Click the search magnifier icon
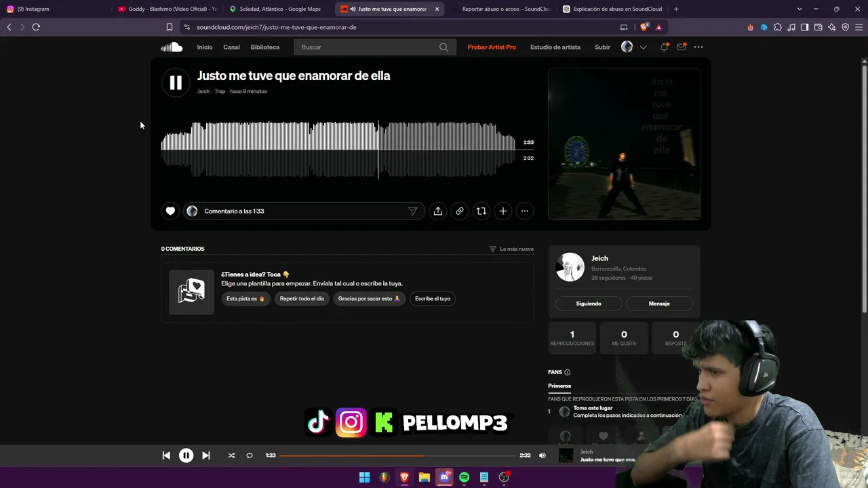The image size is (868, 488). 443,47
